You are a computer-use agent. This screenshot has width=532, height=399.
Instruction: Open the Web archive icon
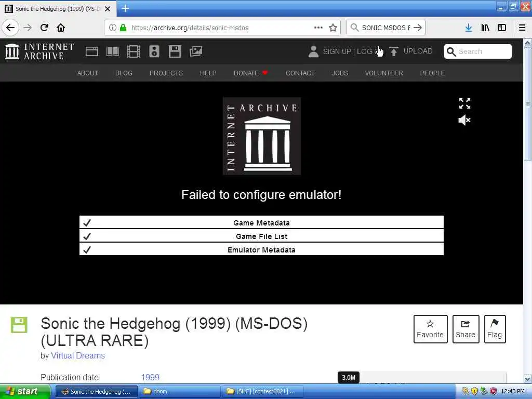click(x=91, y=51)
